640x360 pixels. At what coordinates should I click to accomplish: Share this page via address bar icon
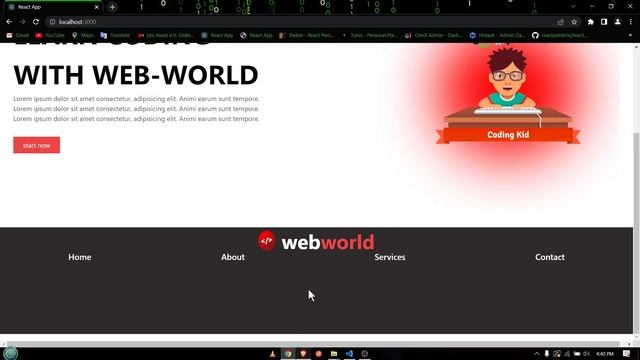coord(560,22)
